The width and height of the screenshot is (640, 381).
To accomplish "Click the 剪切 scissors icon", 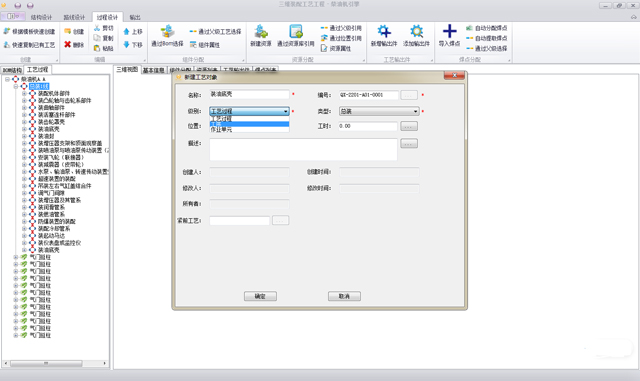I will (97, 28).
